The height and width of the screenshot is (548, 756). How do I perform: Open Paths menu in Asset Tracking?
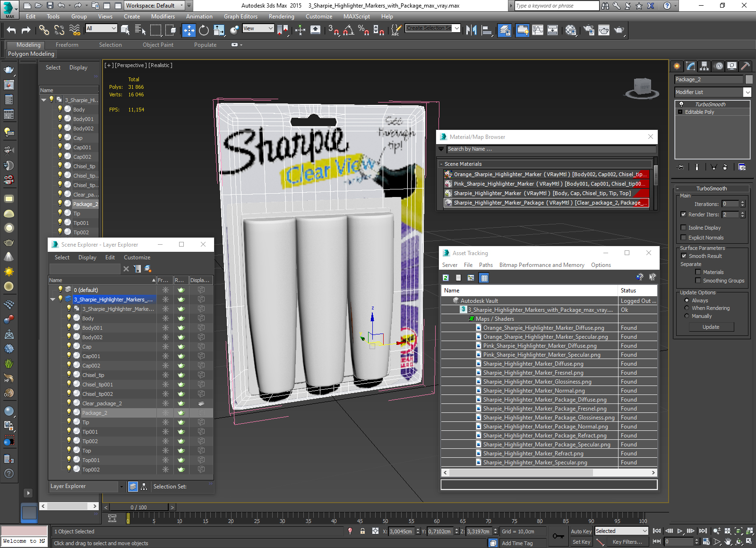coord(486,265)
